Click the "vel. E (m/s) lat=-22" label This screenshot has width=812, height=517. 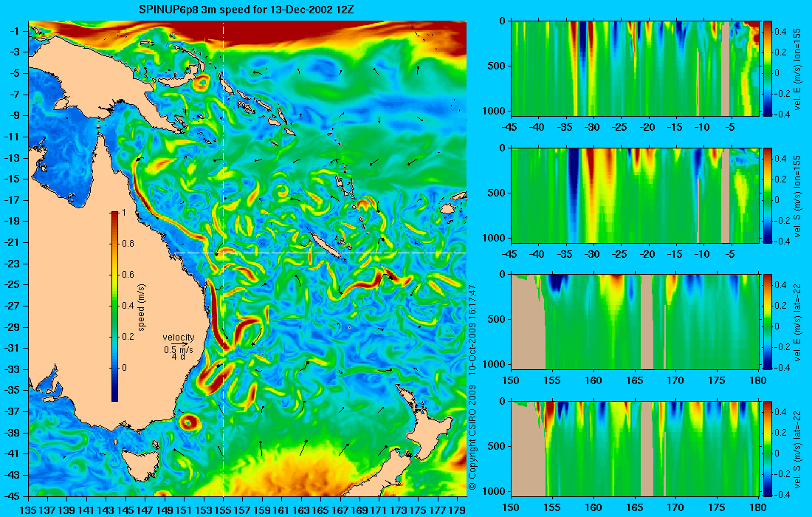pyautogui.click(x=798, y=322)
